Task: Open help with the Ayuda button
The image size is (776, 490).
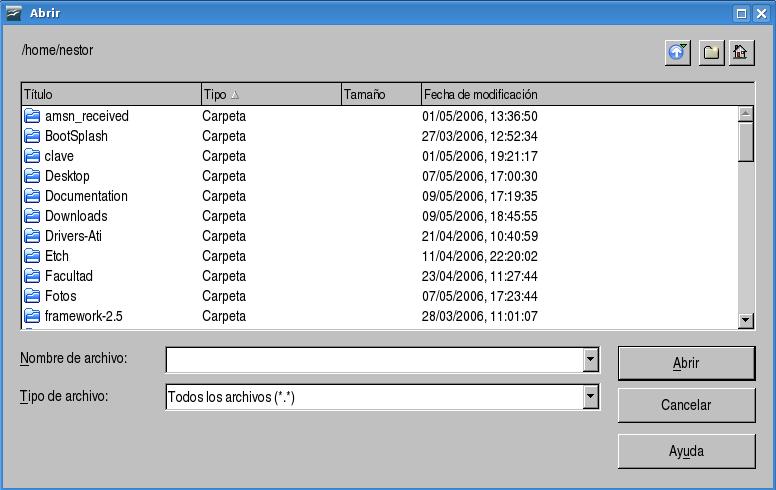Action: click(686, 451)
